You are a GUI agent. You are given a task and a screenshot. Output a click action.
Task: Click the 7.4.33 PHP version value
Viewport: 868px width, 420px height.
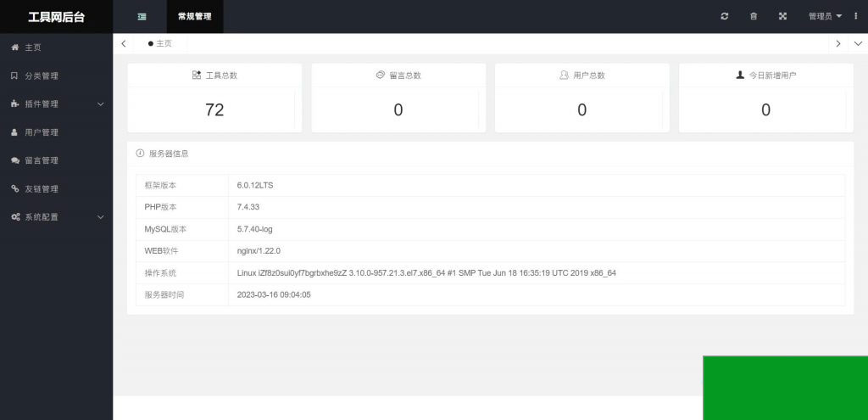[x=248, y=207]
